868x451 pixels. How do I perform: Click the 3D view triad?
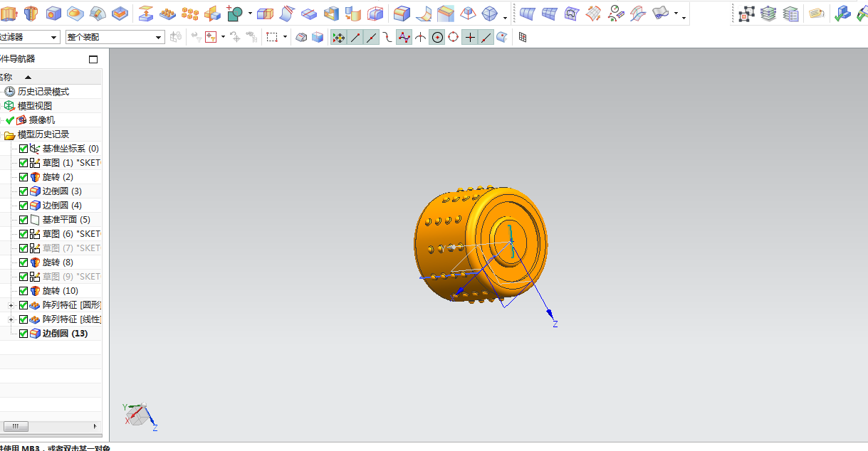(140, 416)
